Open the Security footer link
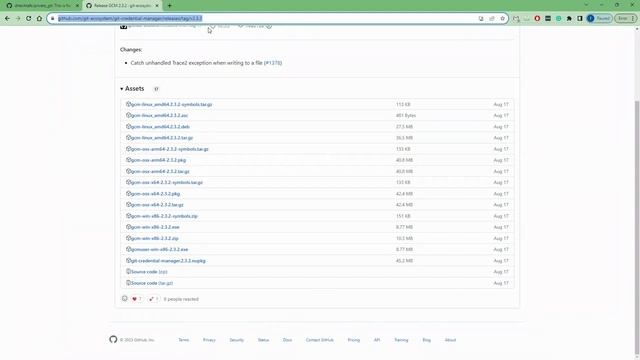The height and width of the screenshot is (360, 640). click(236, 340)
